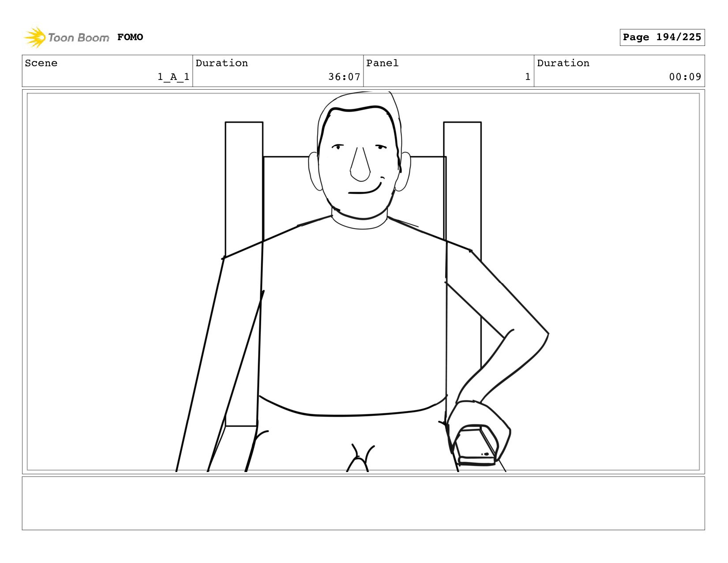728x563 pixels.
Task: Click the panel number value 1
Action: 528,77
